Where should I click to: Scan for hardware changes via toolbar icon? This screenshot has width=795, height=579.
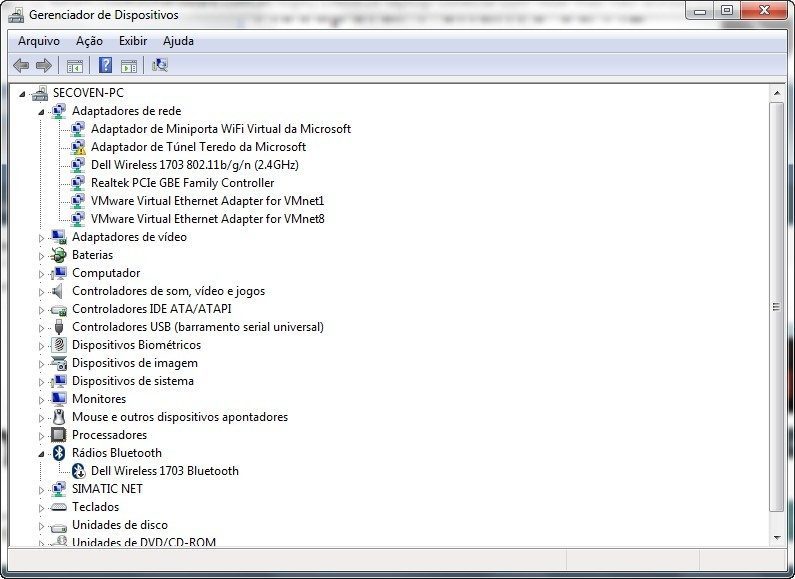(x=160, y=65)
